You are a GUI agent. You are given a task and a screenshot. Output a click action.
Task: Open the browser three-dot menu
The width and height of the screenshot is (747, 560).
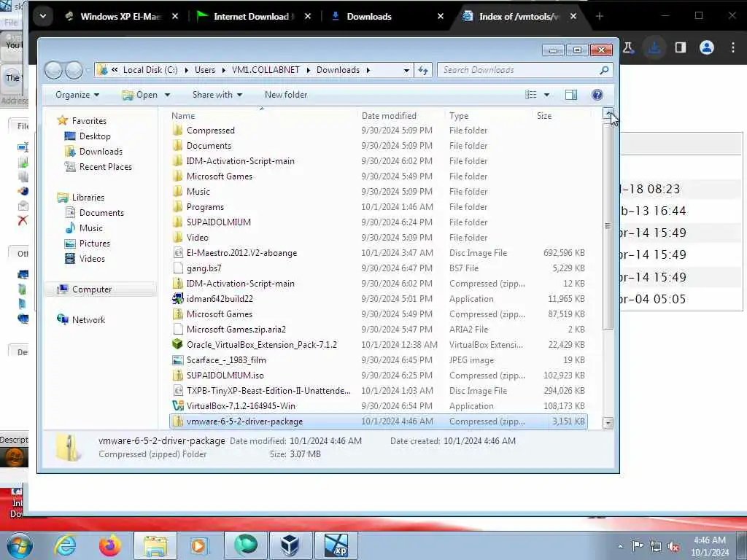coord(732,47)
